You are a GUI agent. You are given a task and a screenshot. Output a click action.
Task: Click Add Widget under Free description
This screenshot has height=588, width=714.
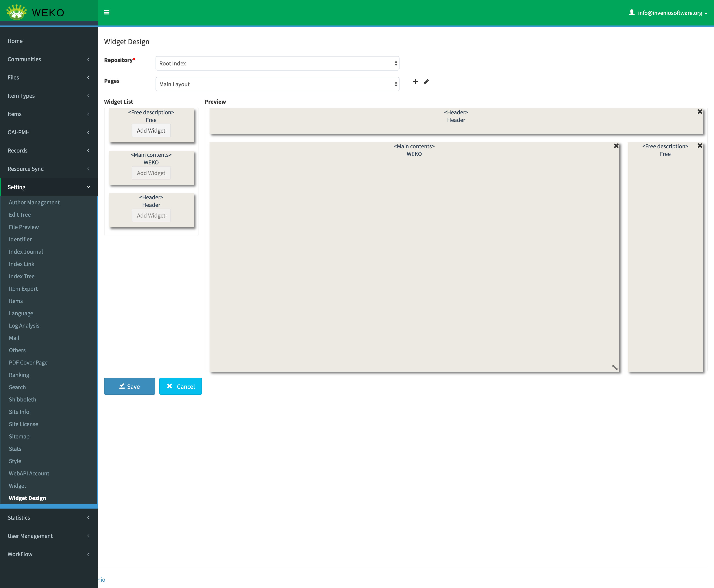pyautogui.click(x=151, y=130)
